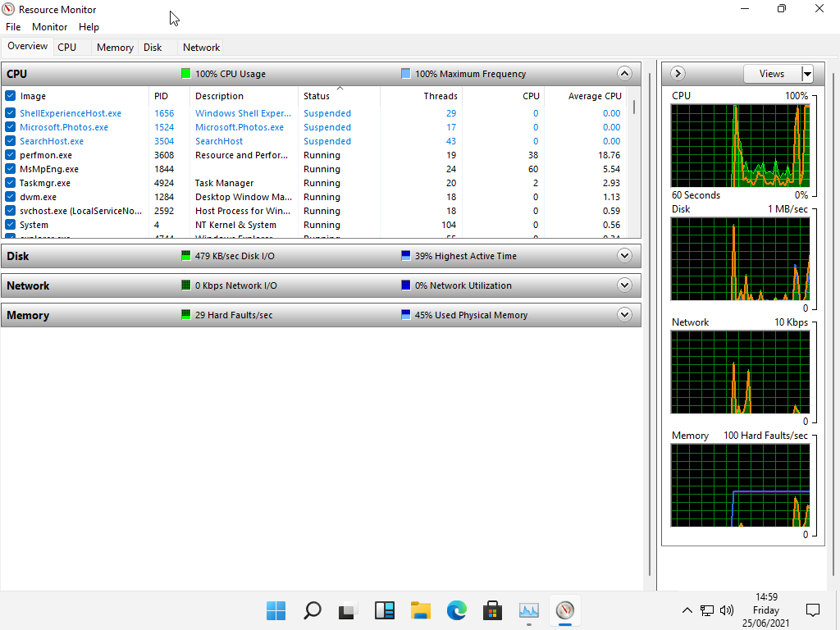Open Widgets from the taskbar
Image resolution: width=840 pixels, height=630 pixels.
point(385,610)
